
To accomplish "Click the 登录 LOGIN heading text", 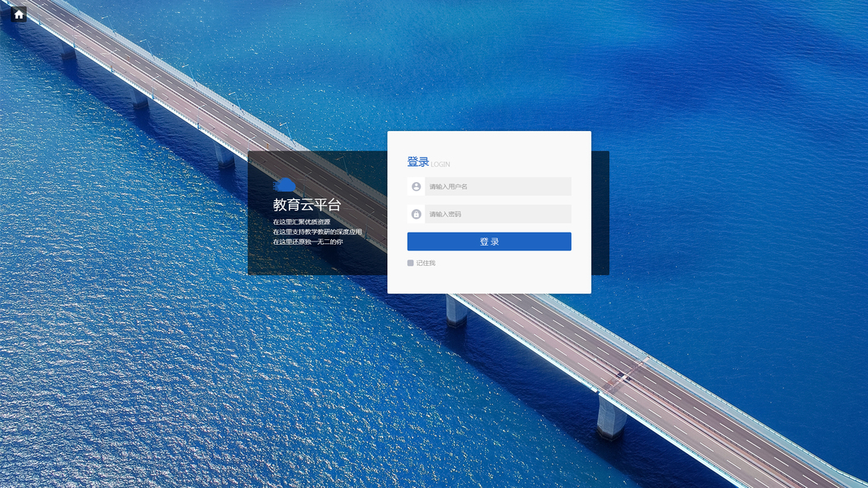I will click(x=429, y=162).
